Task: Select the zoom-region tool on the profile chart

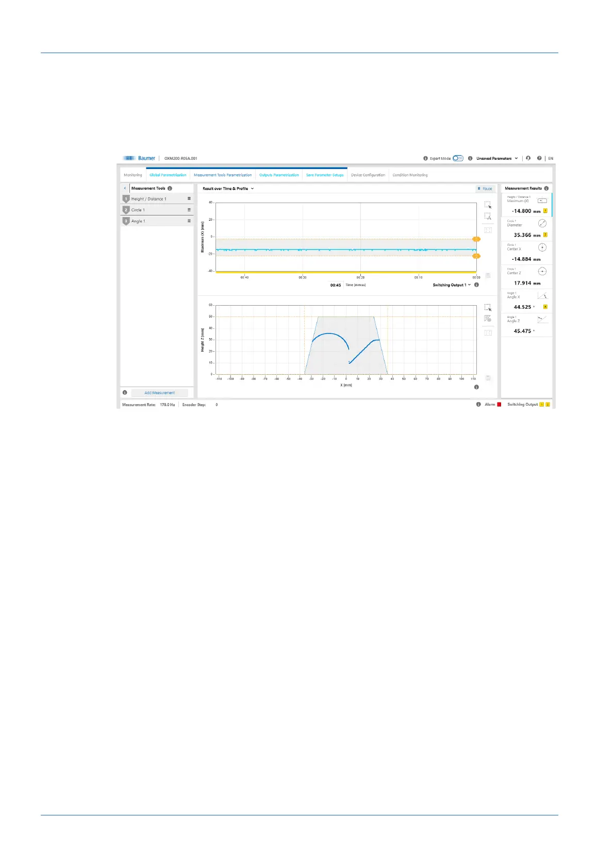Action: (x=488, y=308)
